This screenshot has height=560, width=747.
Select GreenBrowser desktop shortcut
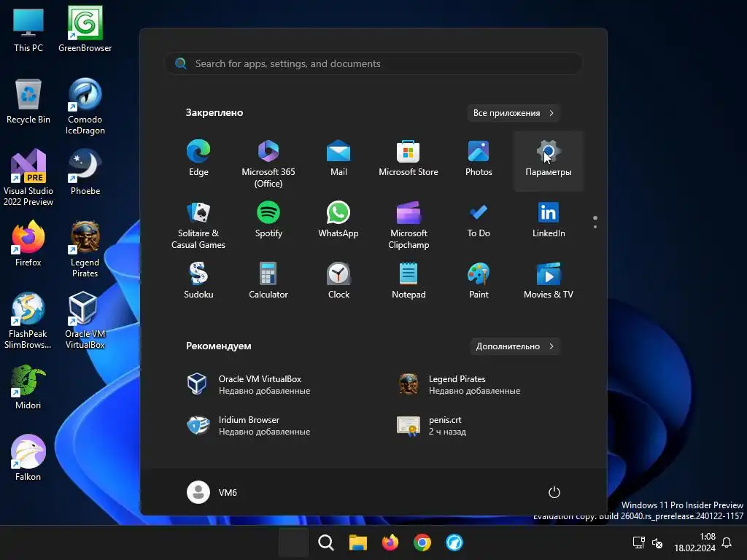(85, 29)
